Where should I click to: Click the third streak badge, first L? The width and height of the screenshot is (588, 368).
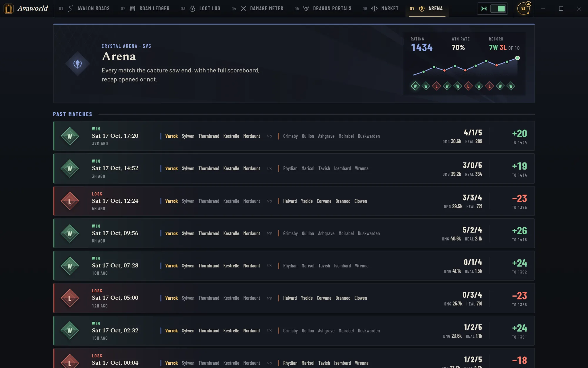click(436, 86)
